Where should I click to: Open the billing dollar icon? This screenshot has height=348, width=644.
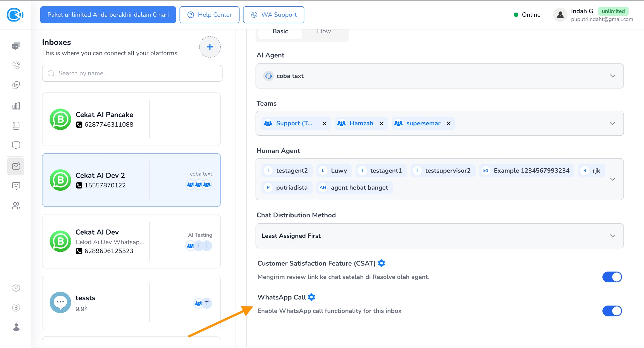[16, 308]
